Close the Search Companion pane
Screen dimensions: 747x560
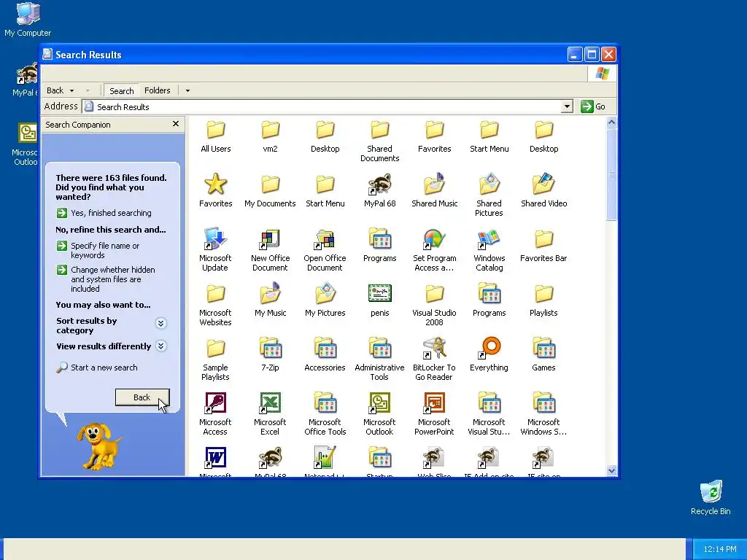176,124
